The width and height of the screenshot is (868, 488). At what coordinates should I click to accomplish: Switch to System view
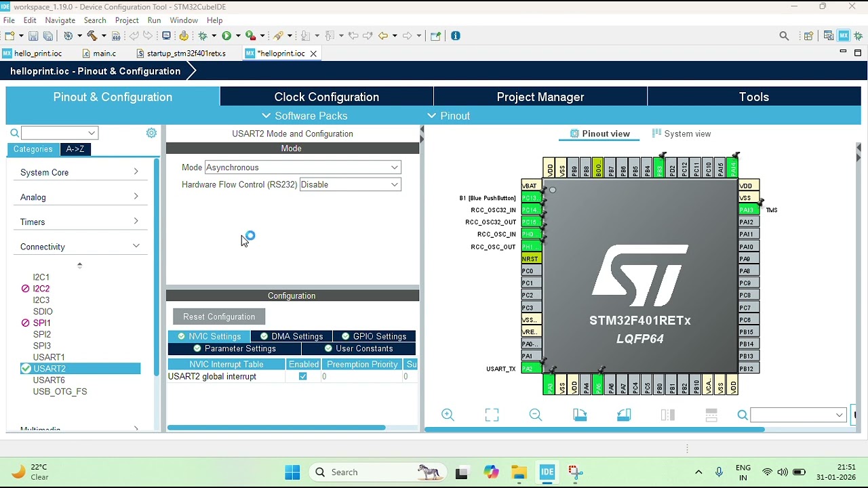(682, 134)
